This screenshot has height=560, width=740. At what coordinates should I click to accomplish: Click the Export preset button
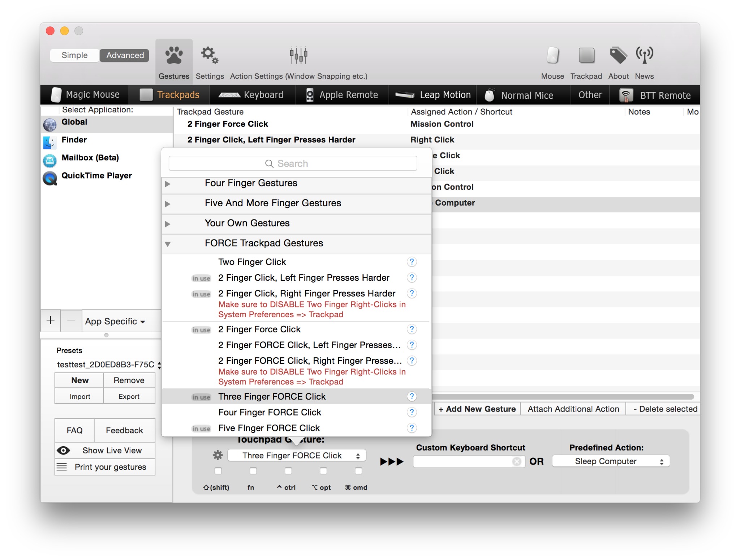(x=129, y=396)
